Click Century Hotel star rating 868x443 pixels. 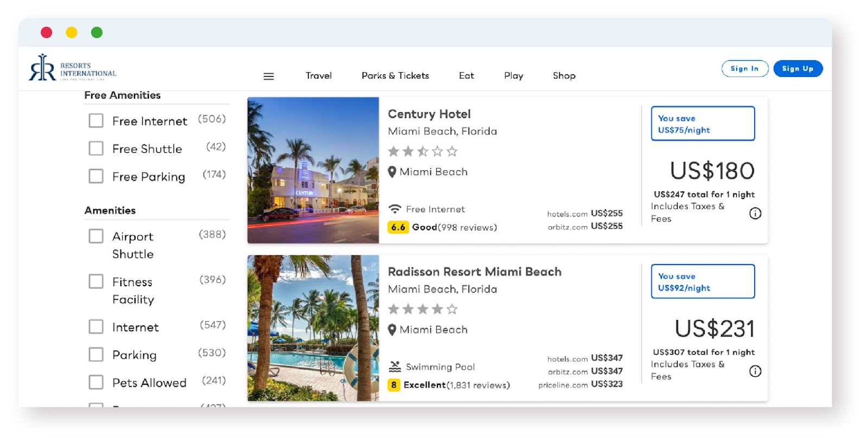[423, 151]
